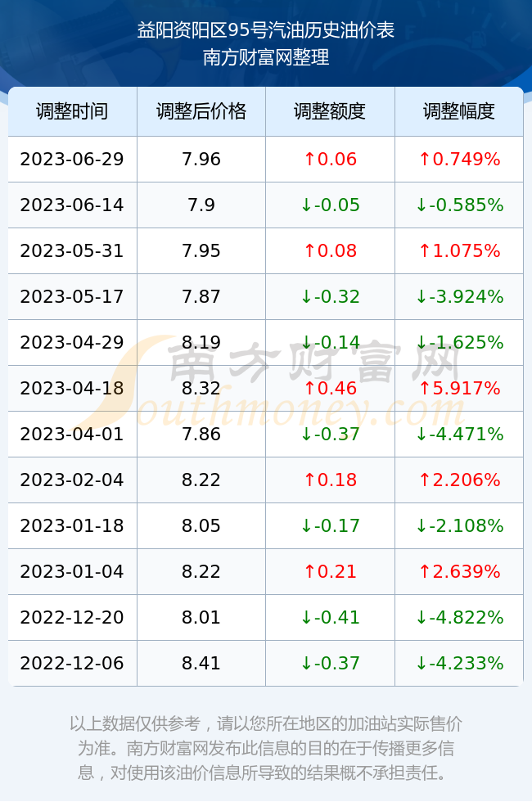Click the 调整额度 column header
This screenshot has width=532, height=802.
(x=330, y=111)
